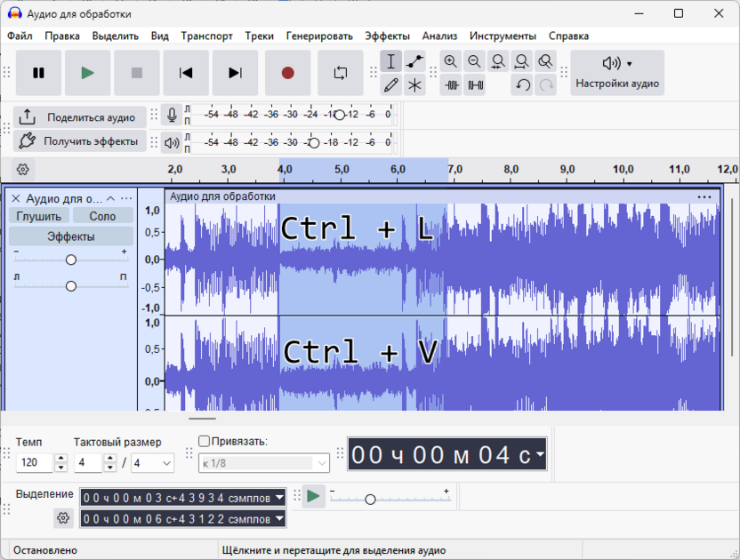Open the Правка menu
740x560 pixels.
click(62, 36)
